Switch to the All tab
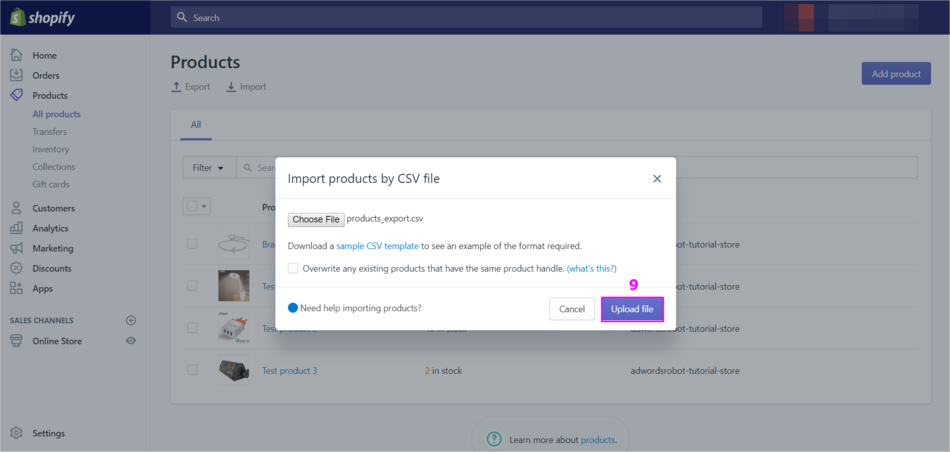This screenshot has width=950, height=452. (196, 125)
